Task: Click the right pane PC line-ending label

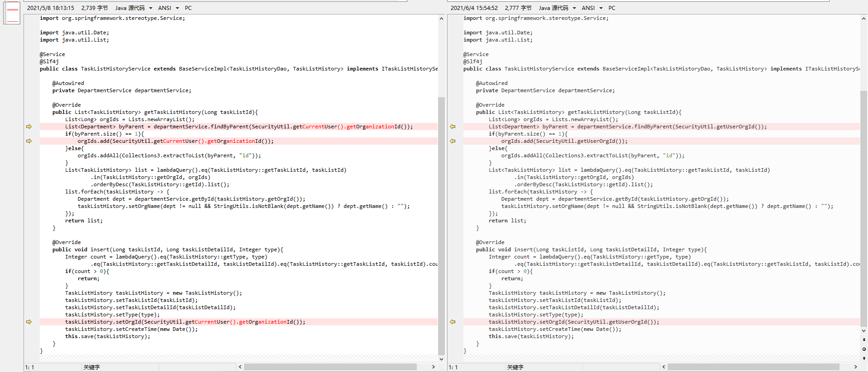Action: coord(612,8)
